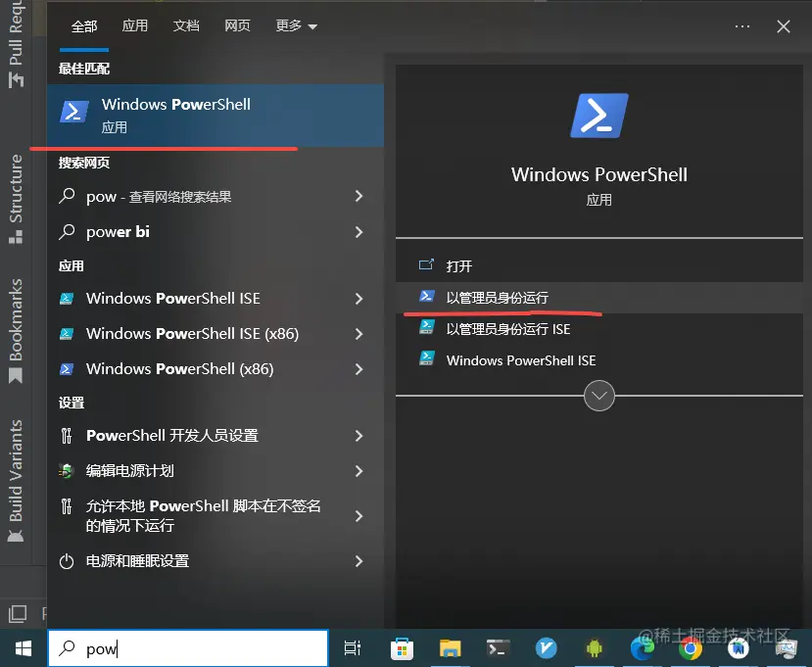This screenshot has height=667, width=812.
Task: Click 打开 to open PowerShell
Action: tap(599, 266)
